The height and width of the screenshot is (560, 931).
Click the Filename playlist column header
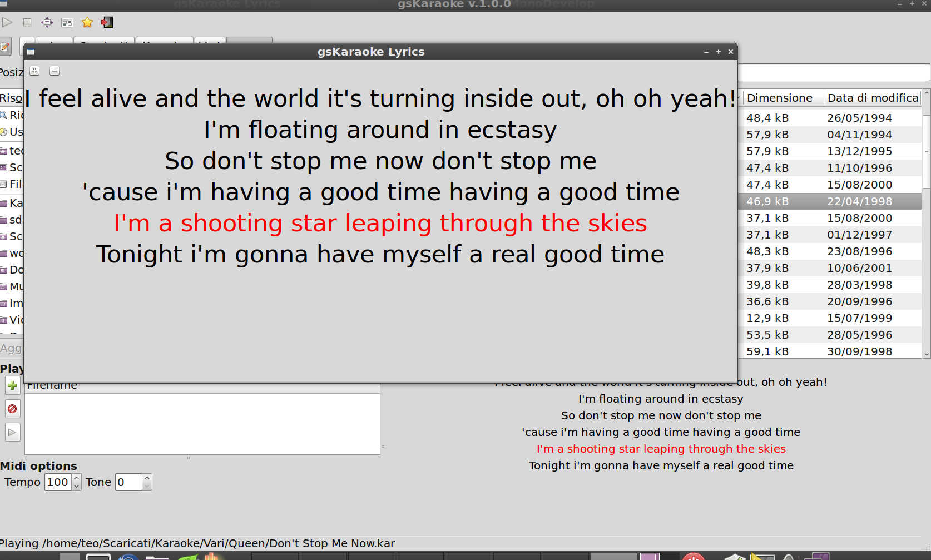202,388
